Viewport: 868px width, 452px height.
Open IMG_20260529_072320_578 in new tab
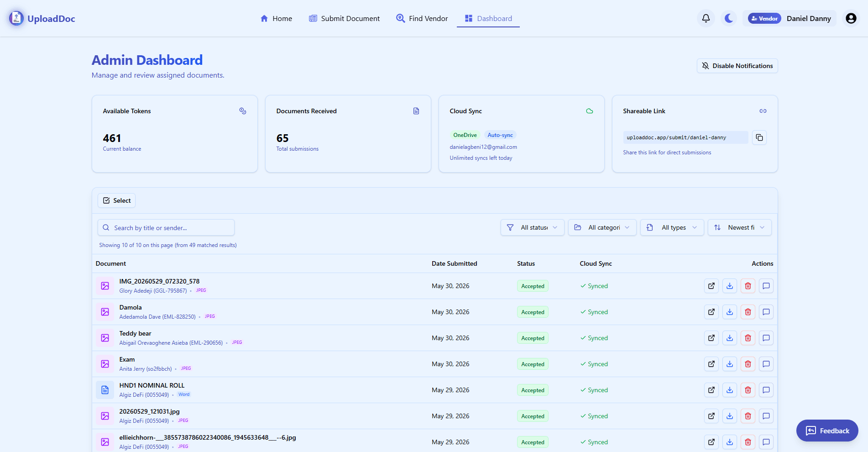(711, 286)
